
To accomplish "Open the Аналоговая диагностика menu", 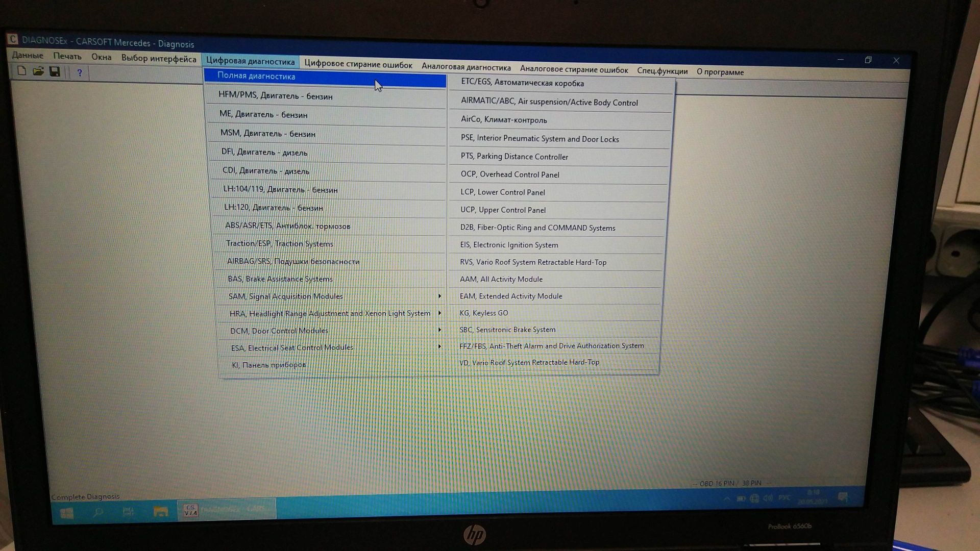I will (466, 67).
